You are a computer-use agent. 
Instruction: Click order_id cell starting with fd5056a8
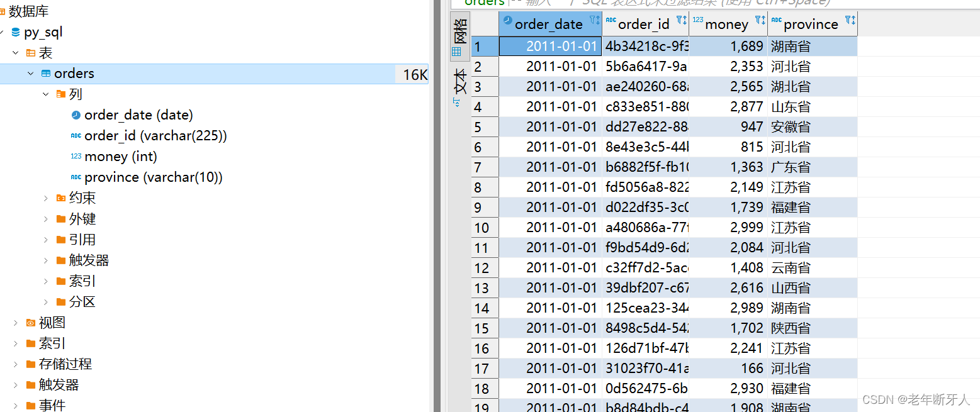[646, 187]
